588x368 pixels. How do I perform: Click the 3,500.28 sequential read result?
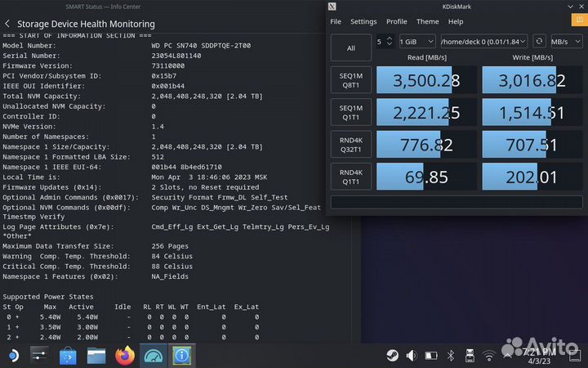tap(426, 80)
